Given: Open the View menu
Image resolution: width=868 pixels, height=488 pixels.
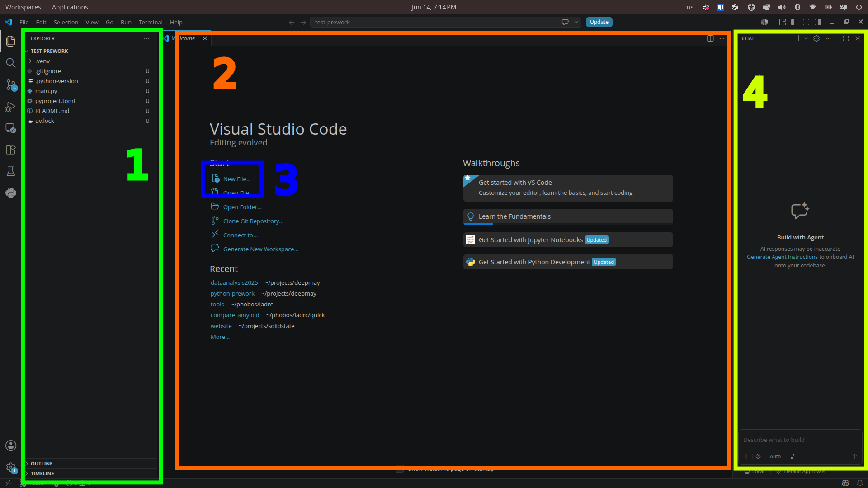Looking at the screenshot, I should [x=92, y=22].
